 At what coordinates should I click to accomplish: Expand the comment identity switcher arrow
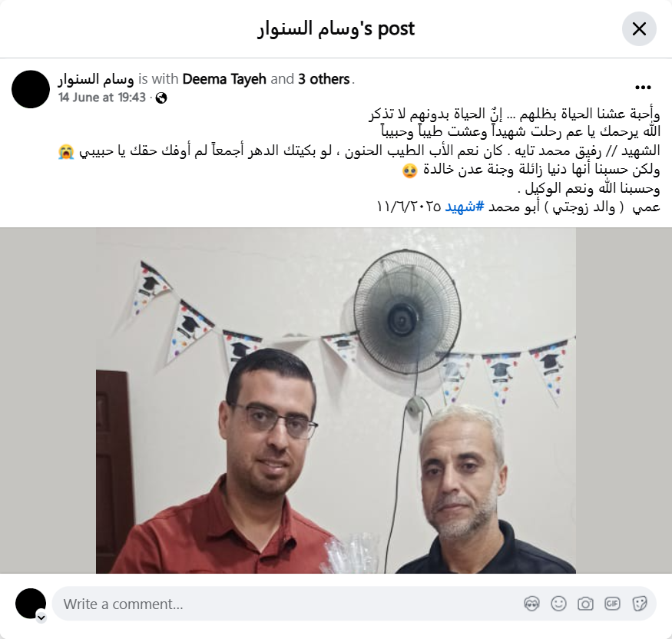click(41, 617)
